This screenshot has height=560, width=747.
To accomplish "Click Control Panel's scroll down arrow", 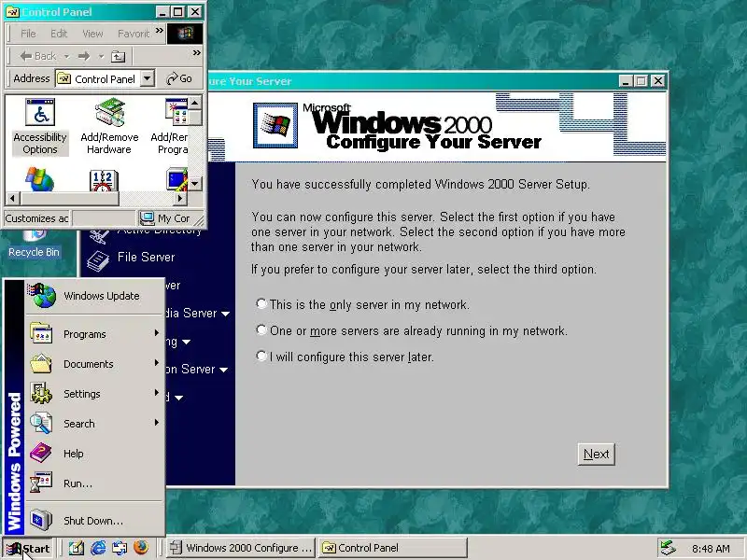I will [x=195, y=183].
